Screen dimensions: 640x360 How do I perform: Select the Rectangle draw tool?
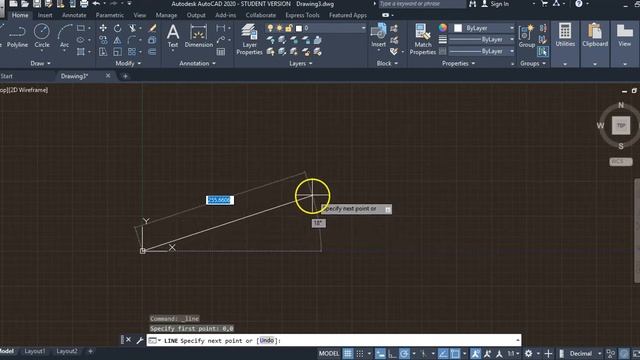pyautogui.click(x=81, y=28)
